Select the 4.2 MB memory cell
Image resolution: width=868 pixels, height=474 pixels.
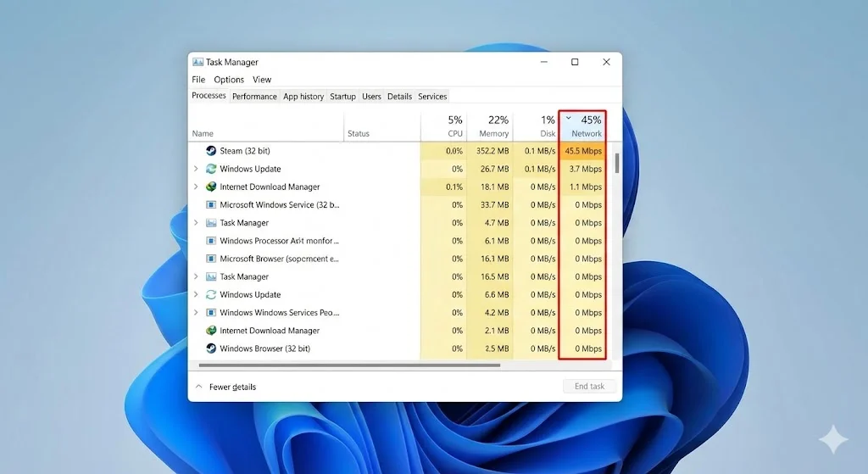point(490,312)
